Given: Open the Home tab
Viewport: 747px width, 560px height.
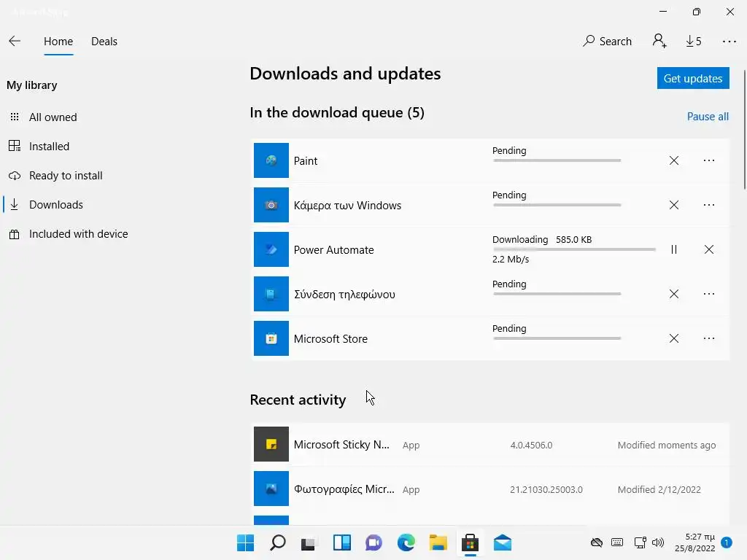Looking at the screenshot, I should click(58, 42).
